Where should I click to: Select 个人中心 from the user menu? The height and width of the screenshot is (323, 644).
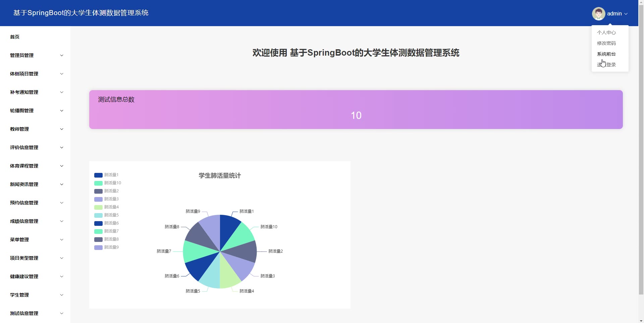(x=606, y=33)
